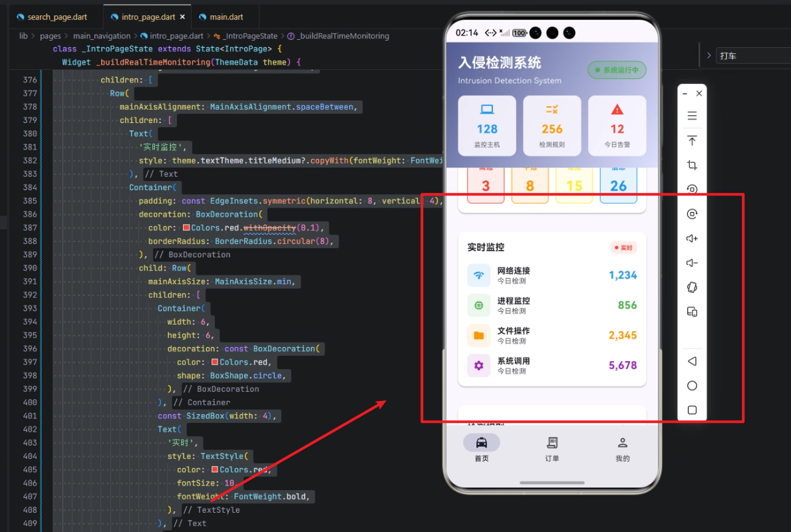This screenshot has height=532, width=791.
Task: Close the intro_page.dart tab
Action: (183, 17)
